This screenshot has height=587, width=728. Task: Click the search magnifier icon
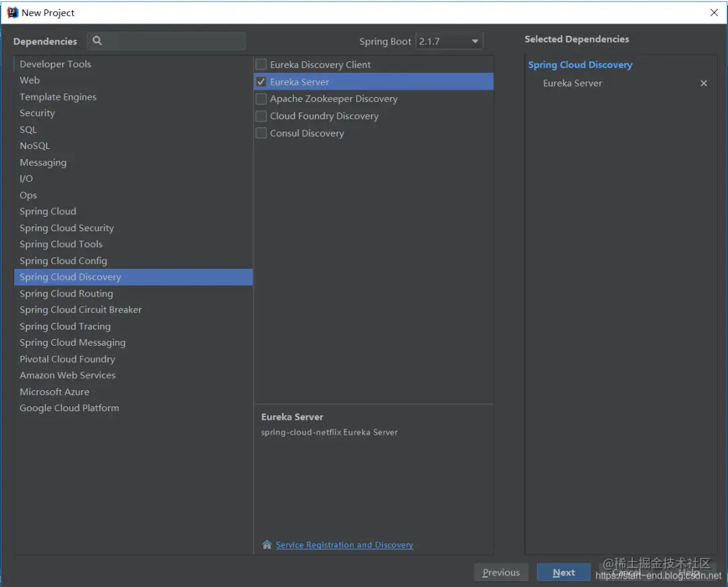[97, 41]
